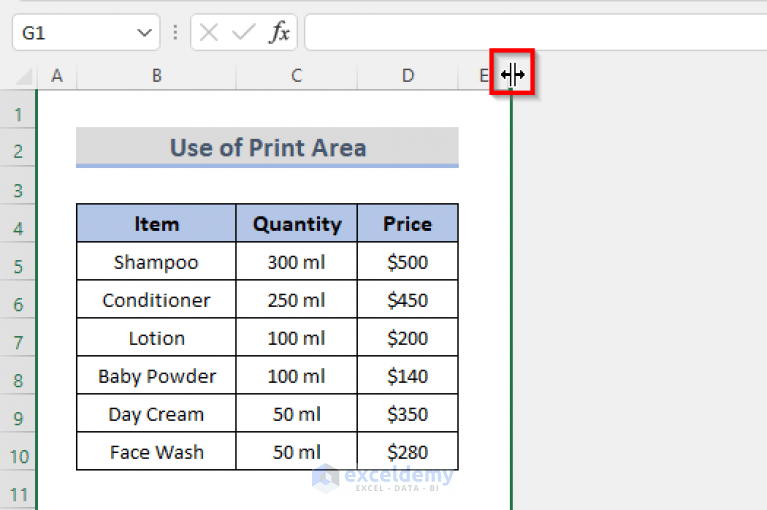Click the 'Quantity' header cell

[x=296, y=223]
